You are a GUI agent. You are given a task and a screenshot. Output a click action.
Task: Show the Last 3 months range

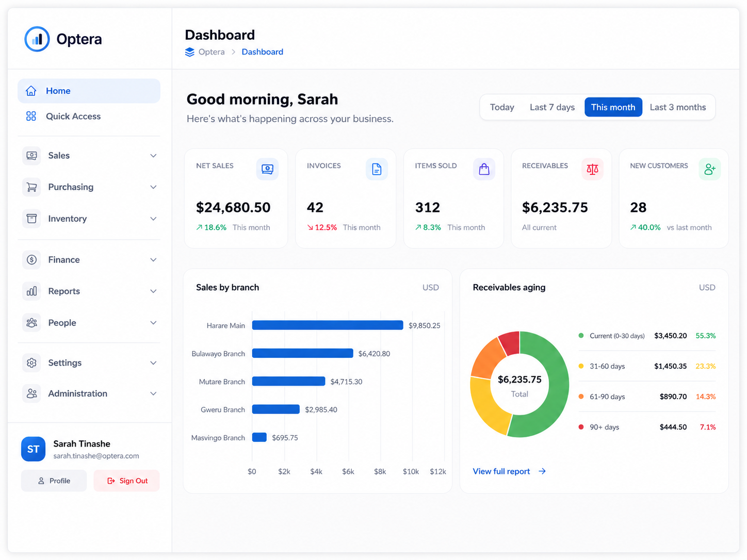678,107
